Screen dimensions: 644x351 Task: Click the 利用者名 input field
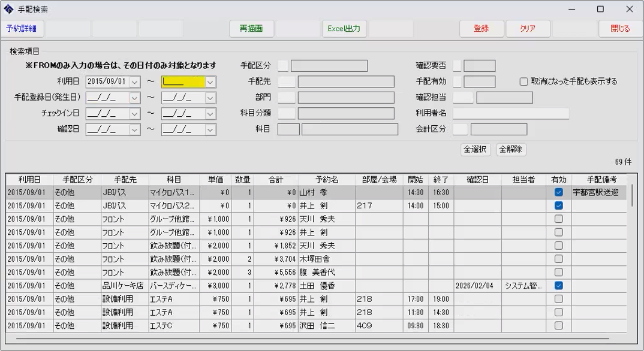tap(510, 114)
